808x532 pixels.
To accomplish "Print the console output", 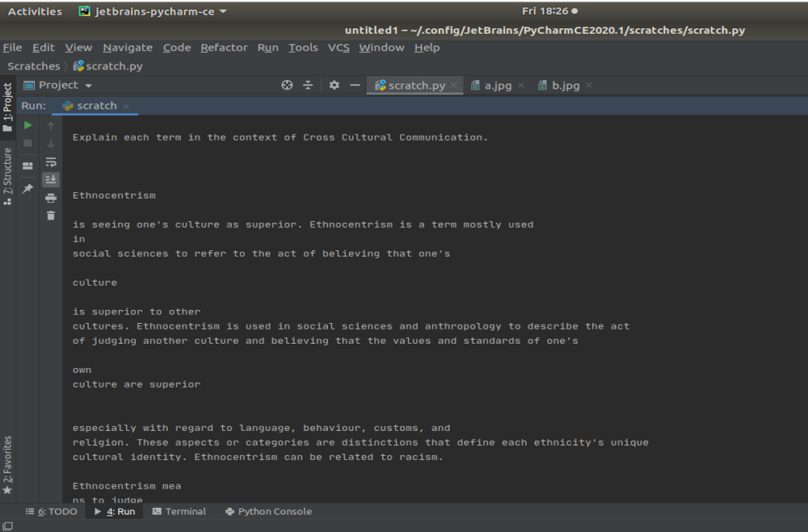I will coord(51,197).
